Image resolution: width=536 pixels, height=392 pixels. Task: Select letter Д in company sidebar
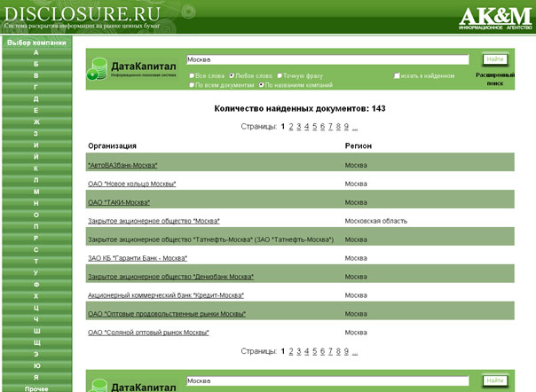(x=36, y=99)
